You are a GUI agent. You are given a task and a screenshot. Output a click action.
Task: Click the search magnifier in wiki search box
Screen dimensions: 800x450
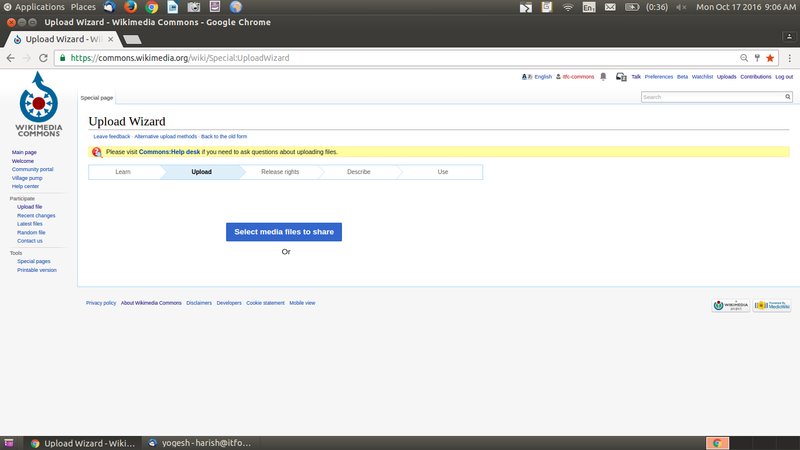(x=788, y=97)
